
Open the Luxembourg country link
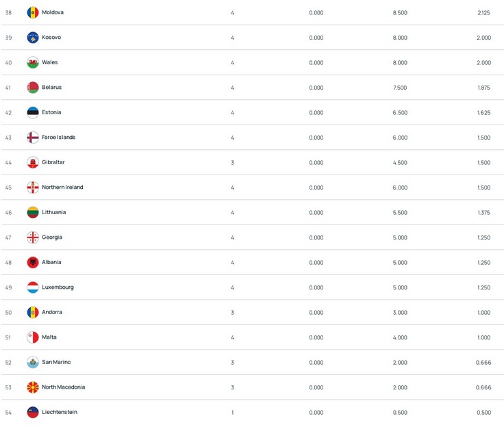(58, 287)
